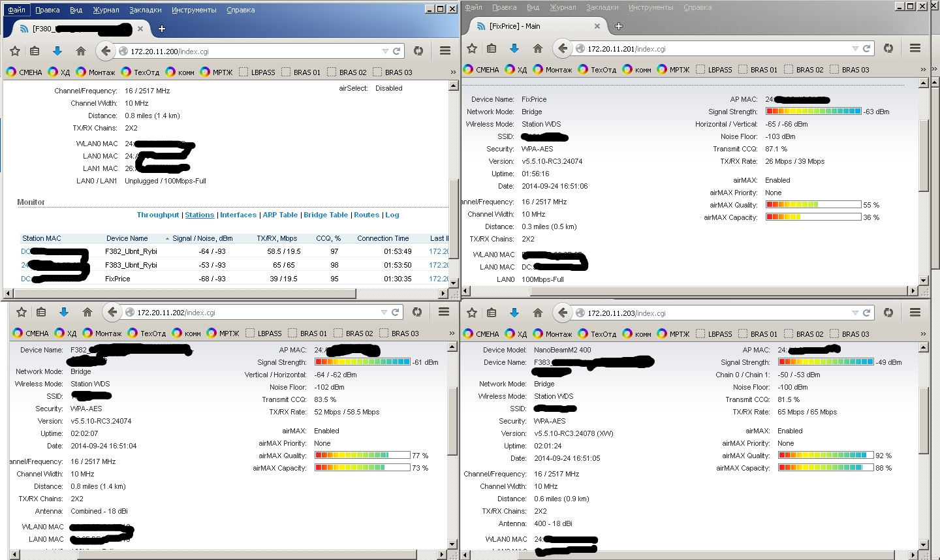This screenshot has width=940, height=560.
Task: Click the bookmark star in the 172.20.11.202 window
Action: [22, 312]
